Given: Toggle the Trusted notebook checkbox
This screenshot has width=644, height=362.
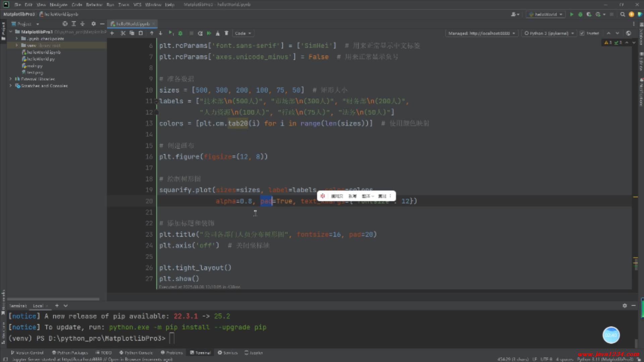Looking at the screenshot, I should pyautogui.click(x=582, y=33).
